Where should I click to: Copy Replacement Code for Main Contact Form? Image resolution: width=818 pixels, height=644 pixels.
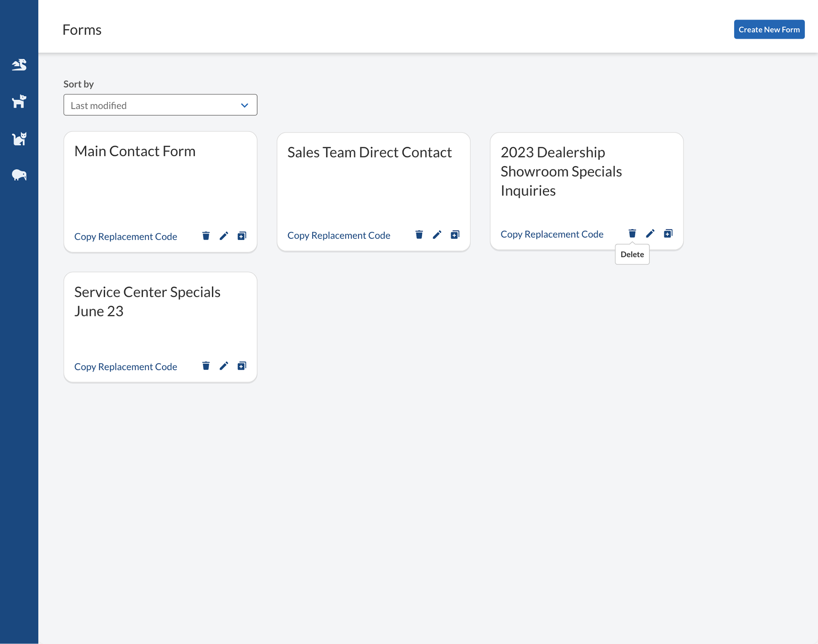(126, 237)
